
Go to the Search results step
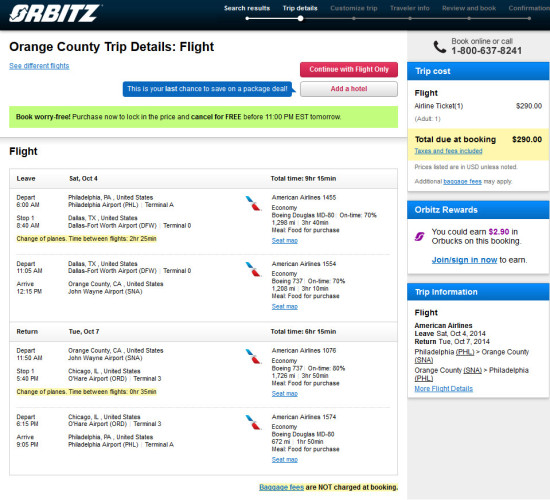[x=247, y=8]
